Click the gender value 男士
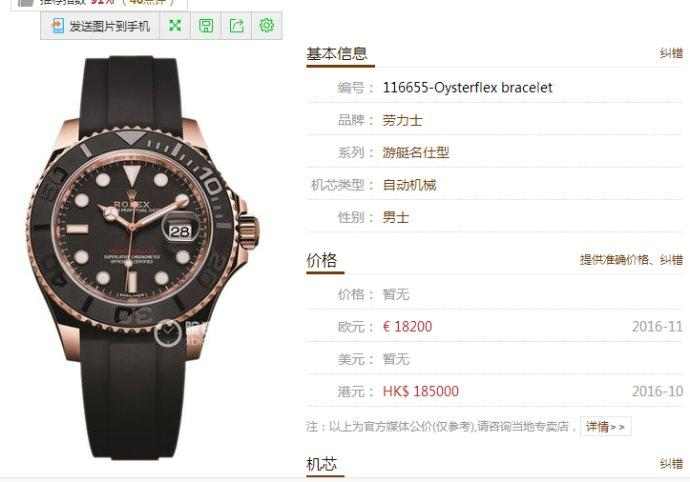690x482 pixels. pyautogui.click(x=396, y=217)
